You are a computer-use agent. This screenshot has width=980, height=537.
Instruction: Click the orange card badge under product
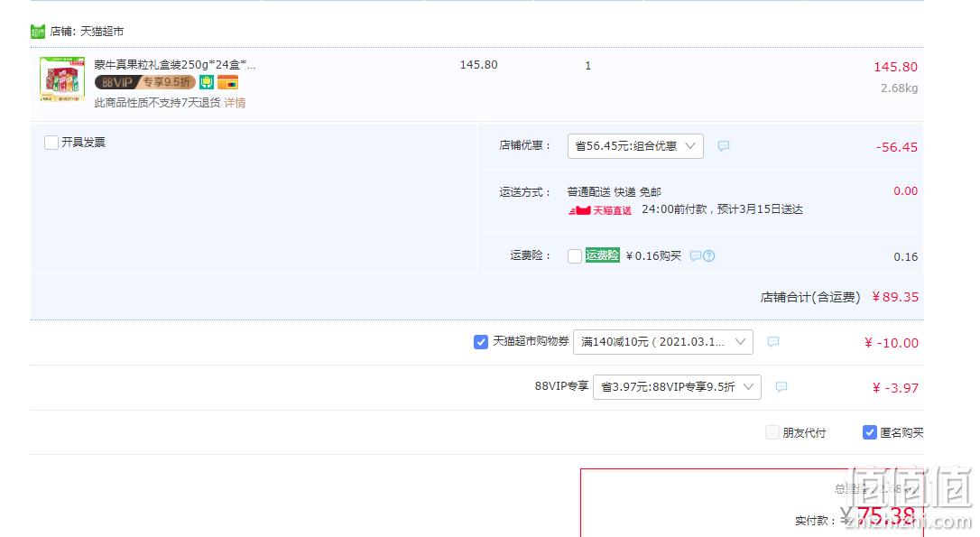tap(227, 82)
